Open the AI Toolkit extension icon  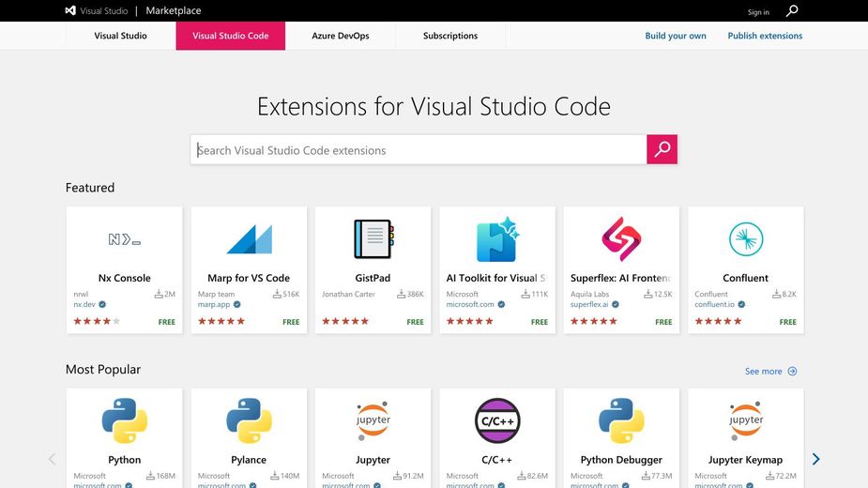pyautogui.click(x=497, y=239)
